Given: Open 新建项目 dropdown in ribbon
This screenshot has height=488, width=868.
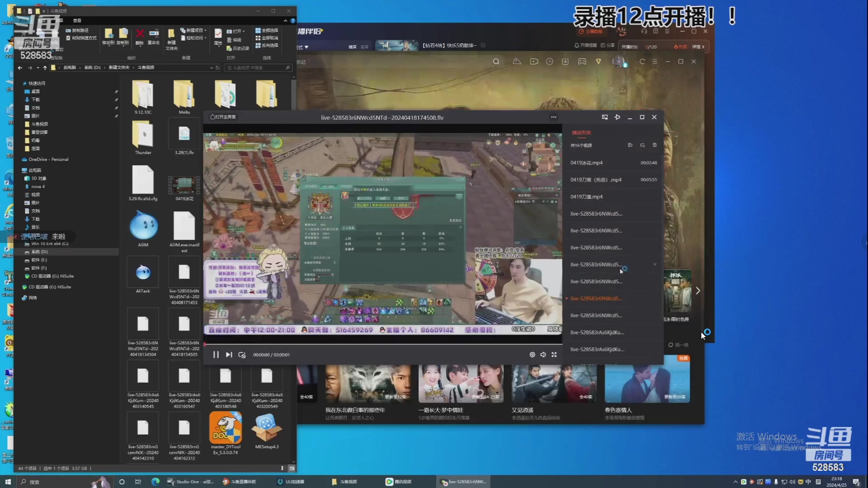Looking at the screenshot, I should (x=193, y=30).
